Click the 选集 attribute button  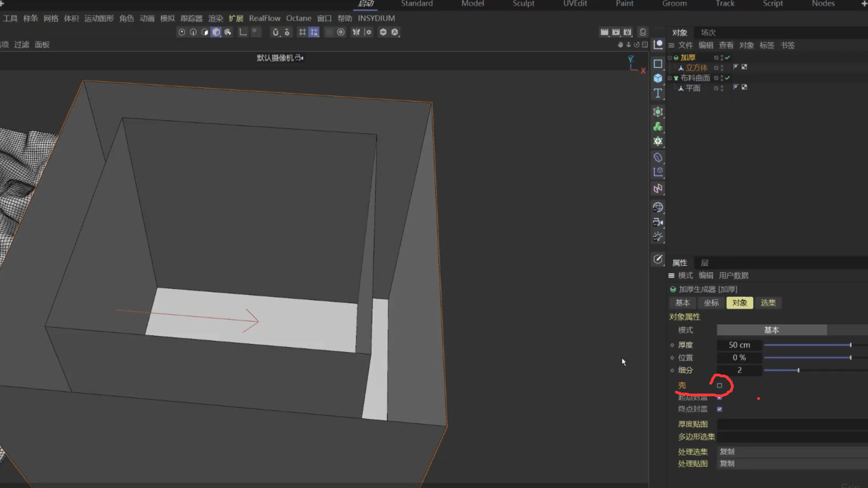(x=768, y=303)
